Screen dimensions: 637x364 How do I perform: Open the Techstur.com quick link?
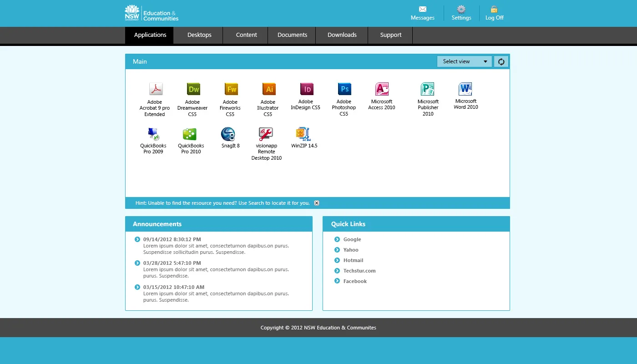tap(359, 271)
